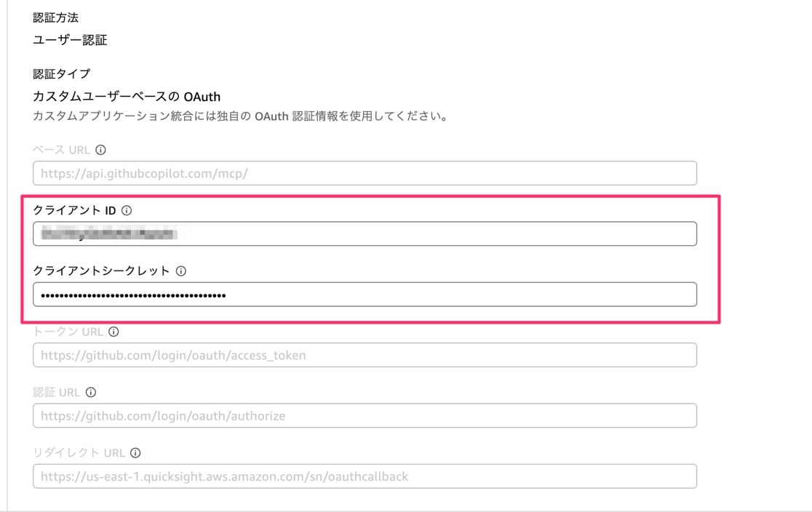Click the リダイレクト URL label text
Viewport: 812px width, 512px height.
[x=79, y=452]
